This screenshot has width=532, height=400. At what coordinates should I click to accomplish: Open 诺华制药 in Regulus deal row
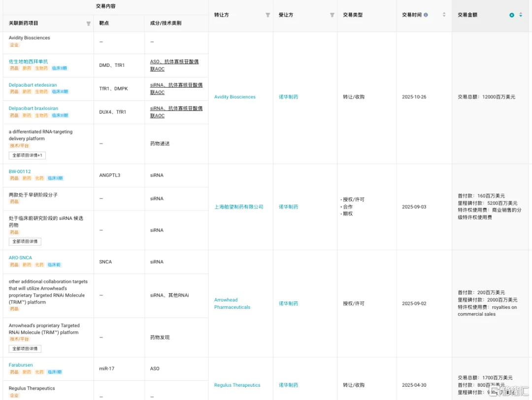[x=288, y=385]
